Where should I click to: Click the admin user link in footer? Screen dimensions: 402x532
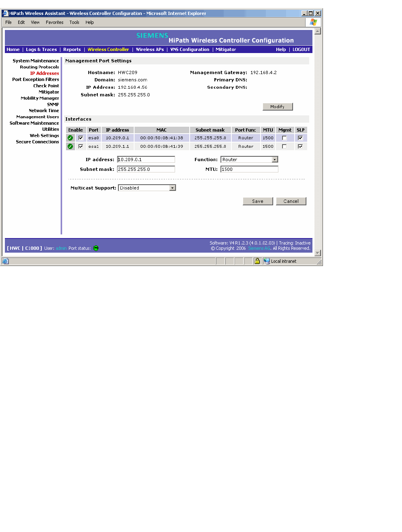pyautogui.click(x=61, y=249)
